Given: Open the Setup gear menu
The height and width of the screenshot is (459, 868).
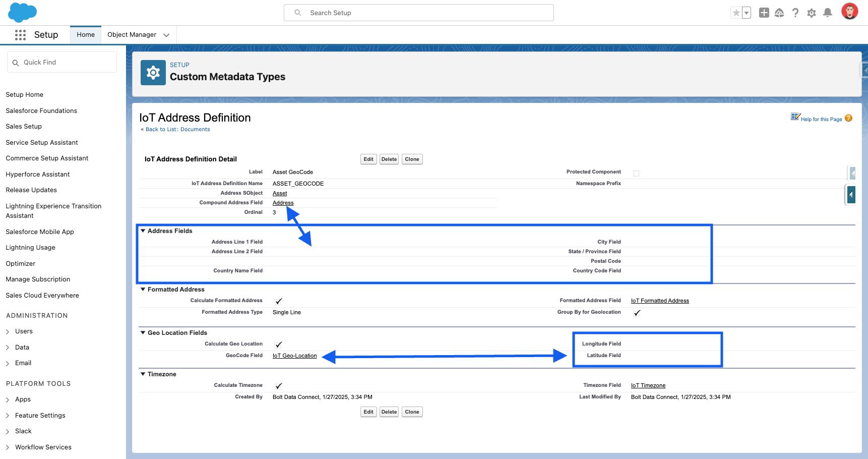Looking at the screenshot, I should tap(812, 13).
